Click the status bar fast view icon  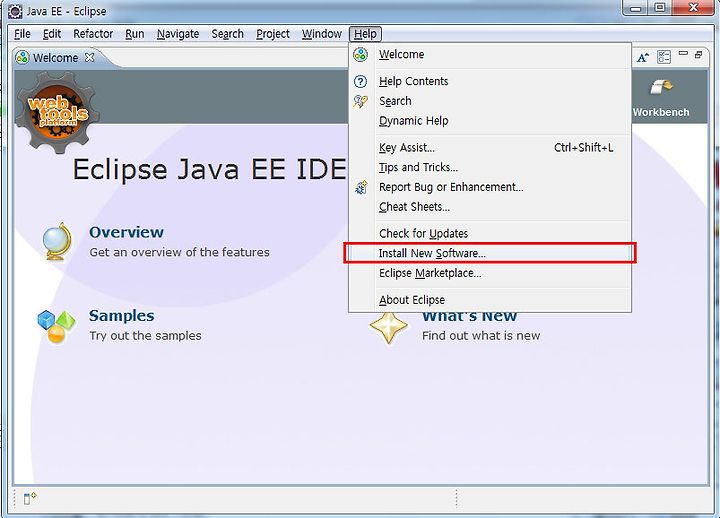[30, 498]
